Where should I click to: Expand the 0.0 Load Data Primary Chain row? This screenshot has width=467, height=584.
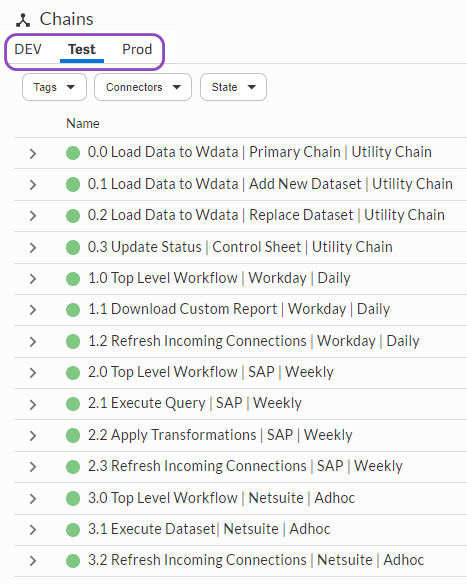(33, 153)
